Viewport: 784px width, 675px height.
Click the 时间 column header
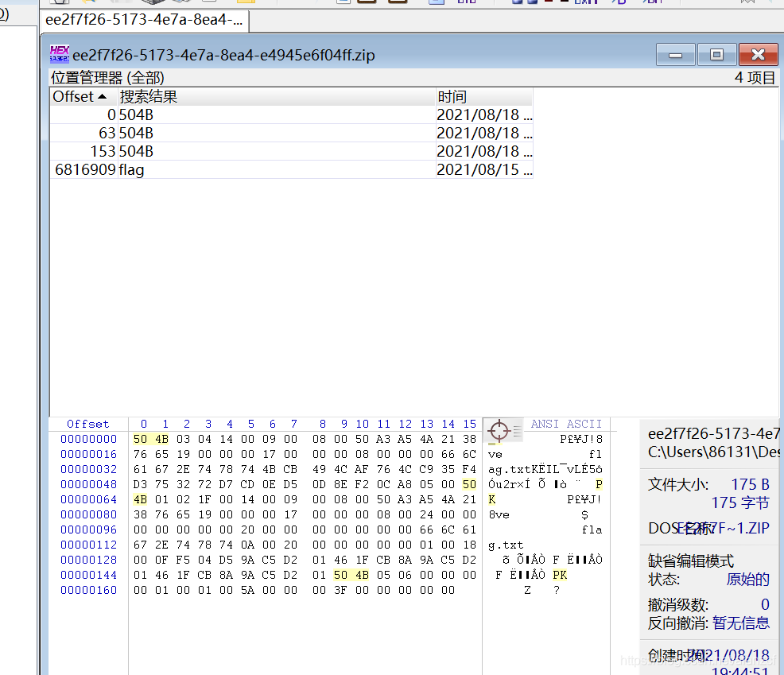(484, 96)
